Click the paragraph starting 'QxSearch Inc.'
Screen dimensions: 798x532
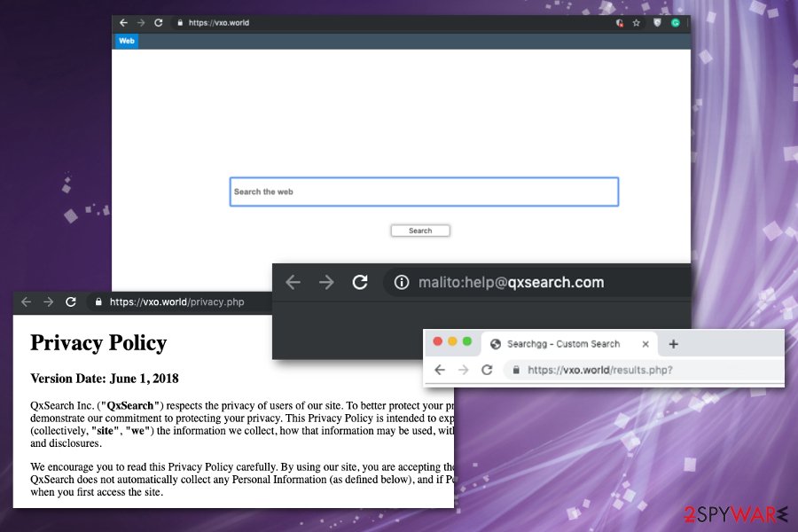pos(242,424)
